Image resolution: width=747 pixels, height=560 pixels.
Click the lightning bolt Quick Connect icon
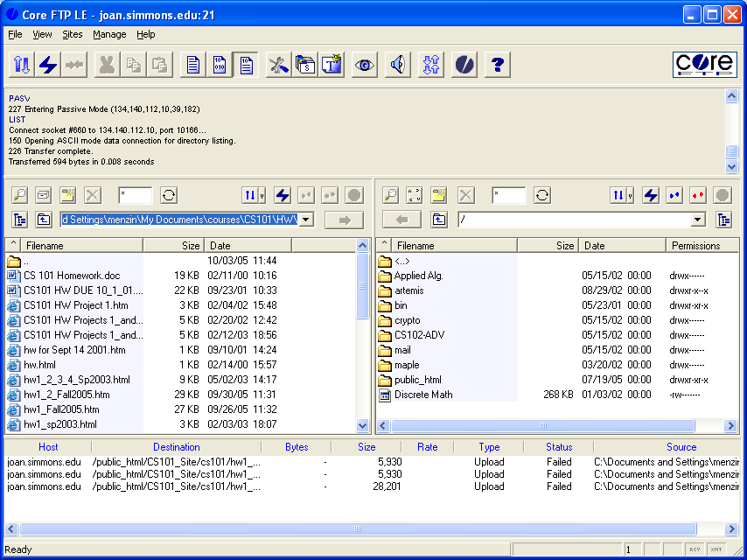pos(48,66)
